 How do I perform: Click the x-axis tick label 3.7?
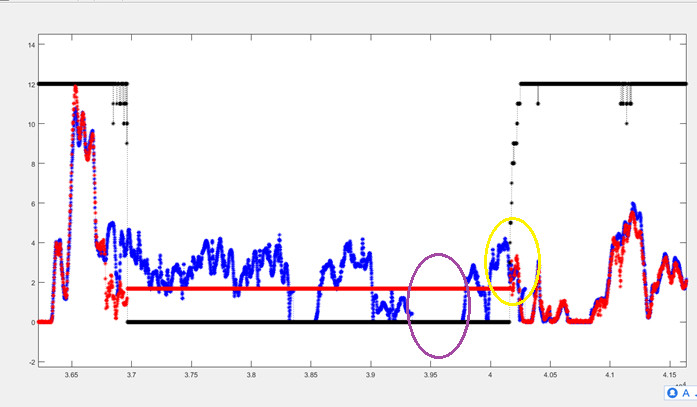[x=130, y=377]
